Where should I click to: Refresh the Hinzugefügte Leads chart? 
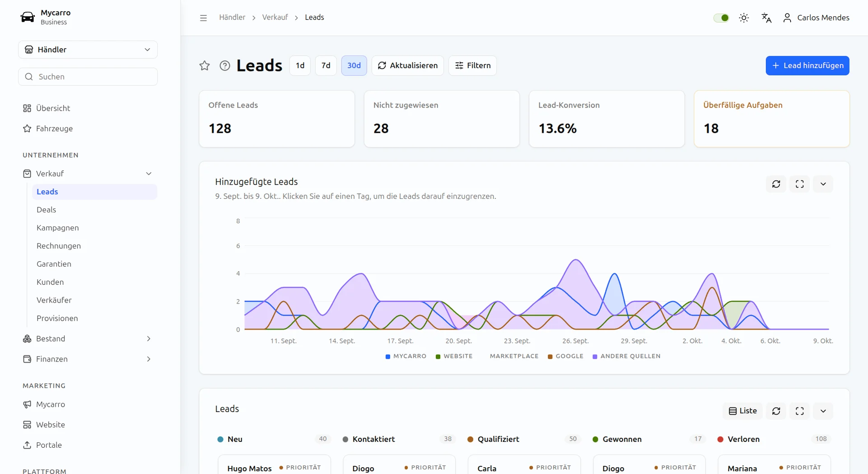[x=776, y=184]
